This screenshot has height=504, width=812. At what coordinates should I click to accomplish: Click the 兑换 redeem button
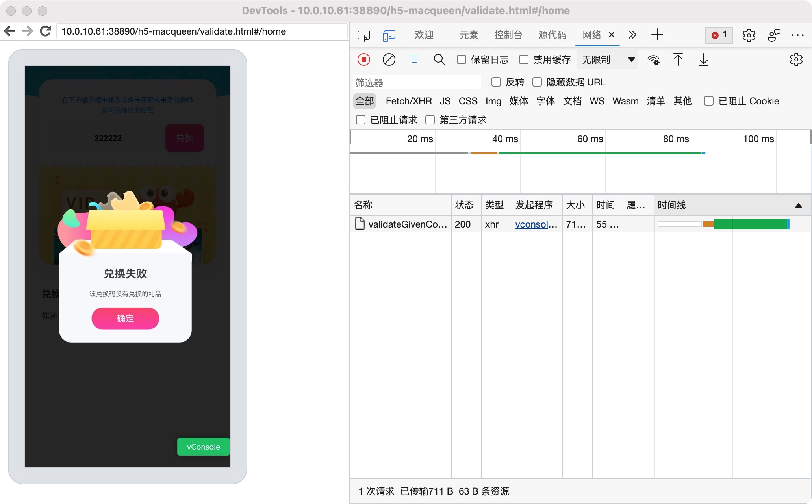[185, 138]
